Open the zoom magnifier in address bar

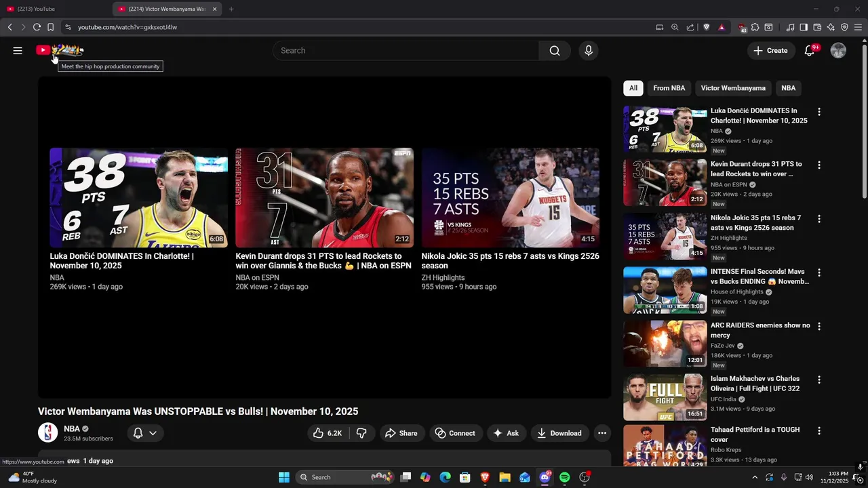675,27
